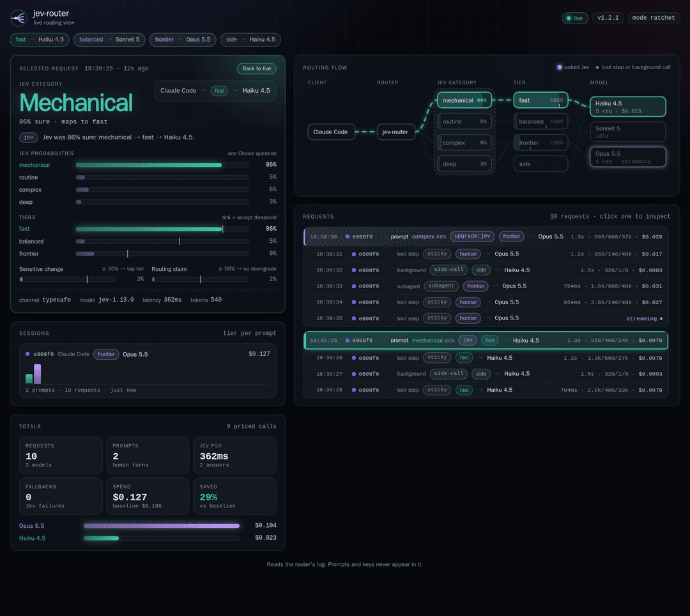Click the 'asked Jev' legend dot
690x616 pixels.
coord(559,67)
